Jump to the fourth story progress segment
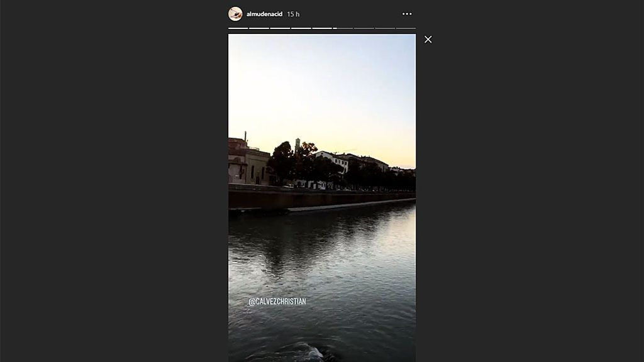The height and width of the screenshot is (362, 644). pos(301,28)
